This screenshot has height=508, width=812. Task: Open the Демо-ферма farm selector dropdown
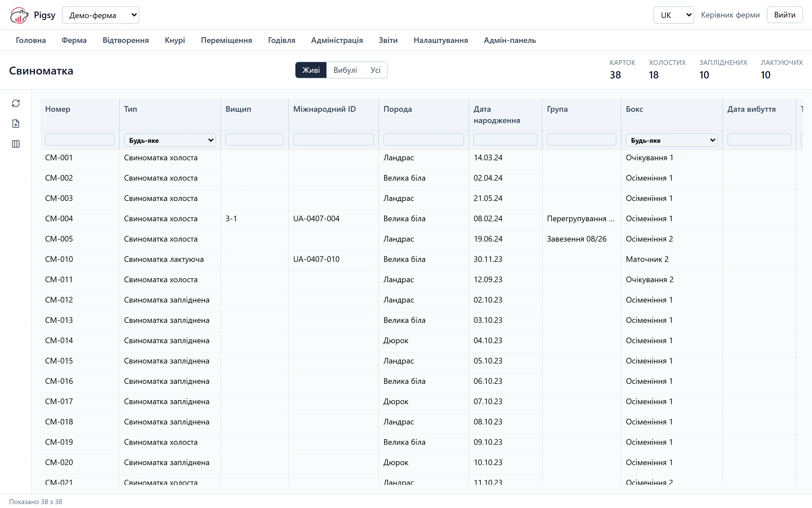[101, 15]
